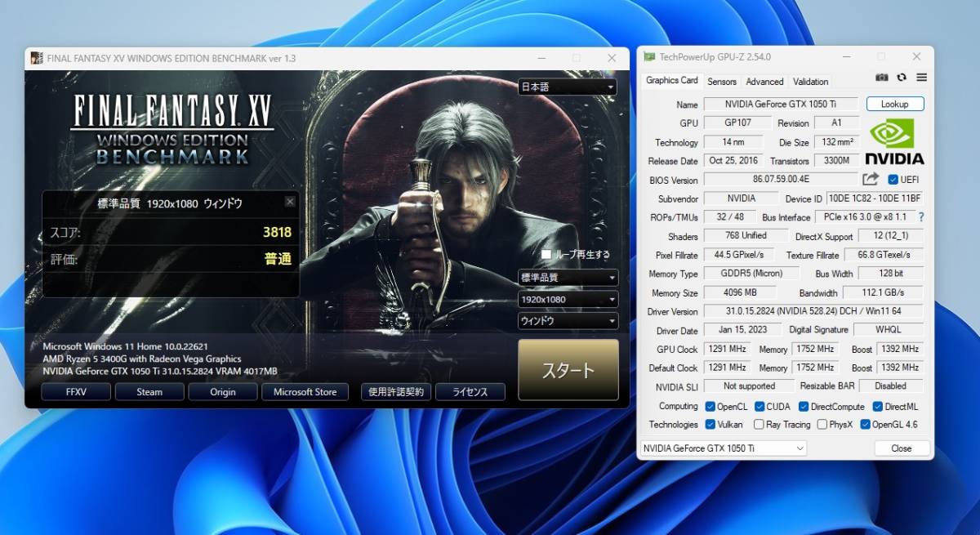
Task: Toggle the DirectML checkbox
Action: [877, 406]
